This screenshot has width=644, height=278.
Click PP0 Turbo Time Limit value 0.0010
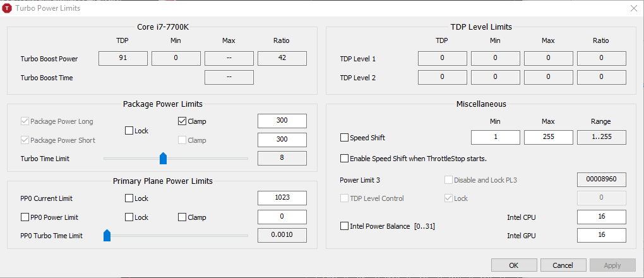[282, 235]
